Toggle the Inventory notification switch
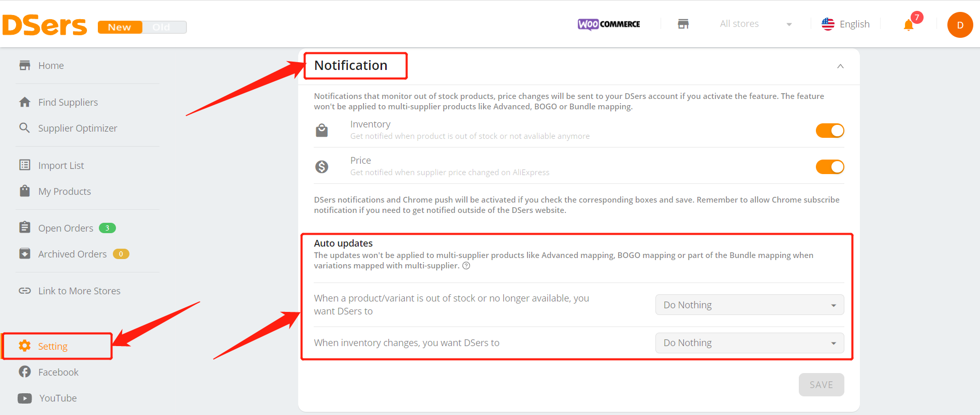Viewport: 980px width, 415px height. coord(830,131)
